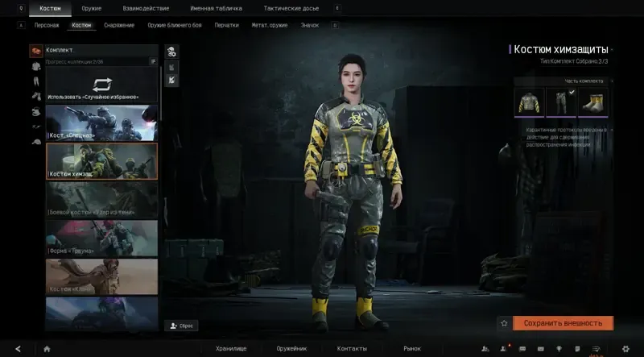Switch to the Взаимодействие main tab
The image size is (644, 357).
point(146,8)
